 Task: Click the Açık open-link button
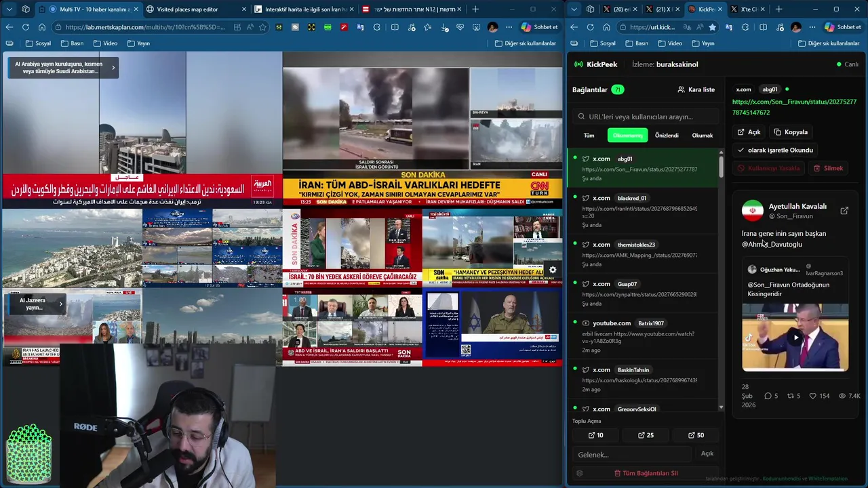coord(749,132)
